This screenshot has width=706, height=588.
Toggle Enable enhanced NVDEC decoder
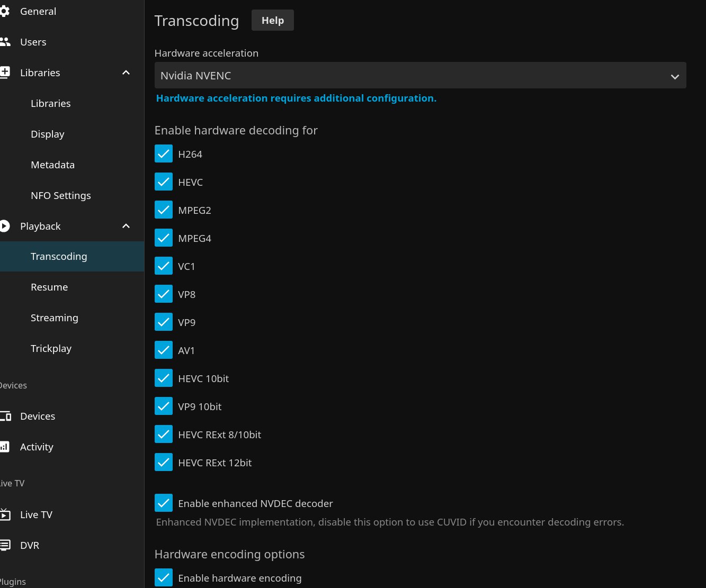(164, 503)
